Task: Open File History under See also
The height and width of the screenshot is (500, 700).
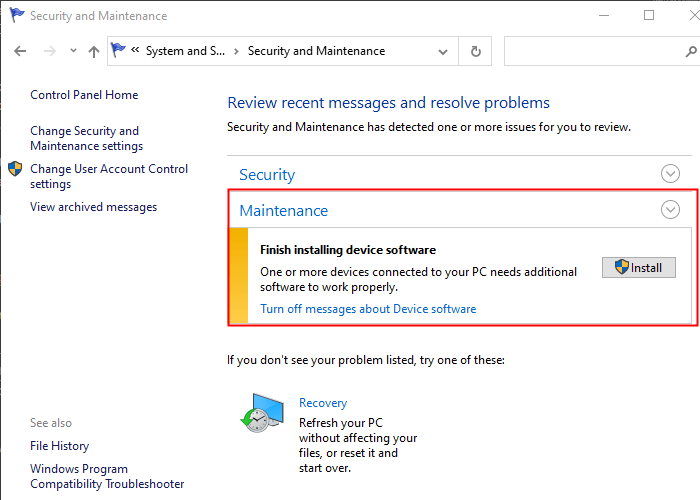Action: coord(59,446)
